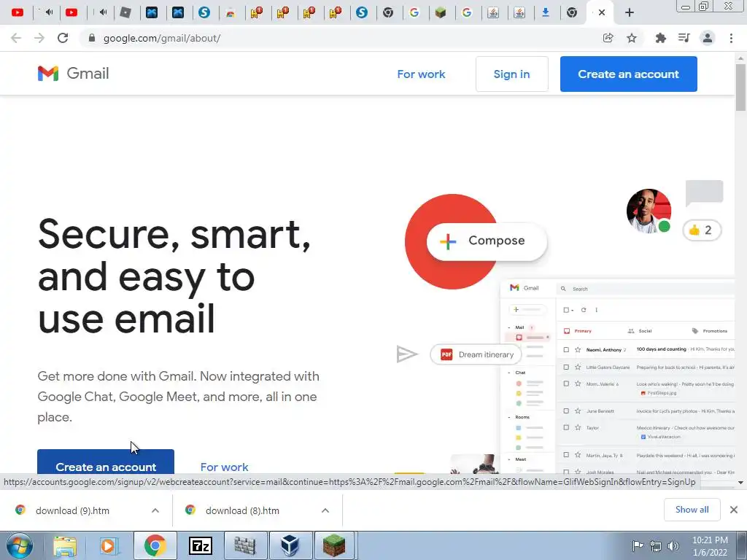Open Minecraft grass block taskbar icon
Viewport: 747px width, 560px height.
pyautogui.click(x=334, y=545)
